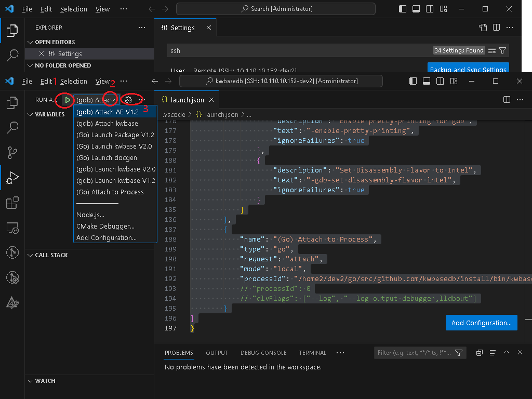Split the Settings editor using the split icon
Viewport: 532px width, 399px height.
pos(496,27)
